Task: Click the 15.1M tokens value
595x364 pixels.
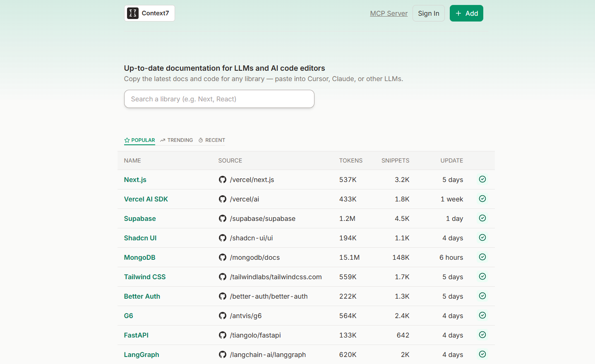Action: (x=349, y=257)
